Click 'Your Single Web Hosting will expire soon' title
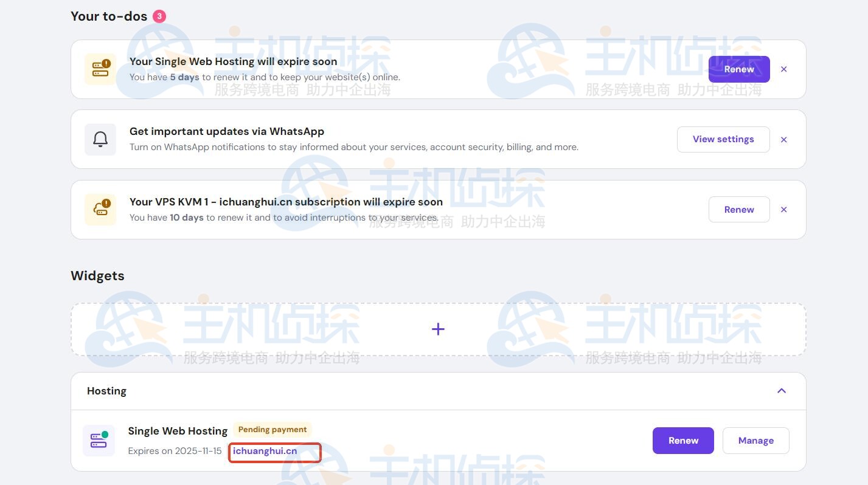This screenshot has width=868, height=485. coord(233,61)
